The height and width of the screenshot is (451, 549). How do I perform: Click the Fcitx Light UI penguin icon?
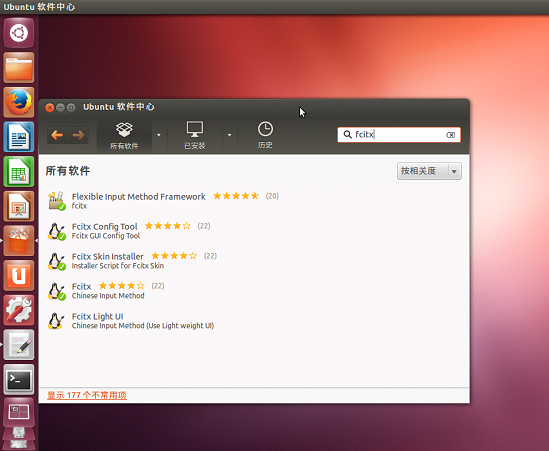pyautogui.click(x=56, y=321)
